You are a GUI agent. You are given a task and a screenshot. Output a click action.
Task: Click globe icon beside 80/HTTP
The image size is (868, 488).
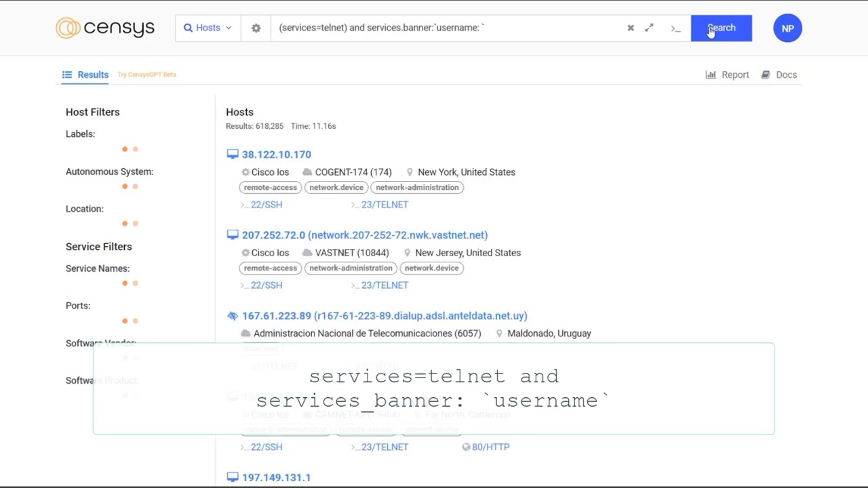466,447
